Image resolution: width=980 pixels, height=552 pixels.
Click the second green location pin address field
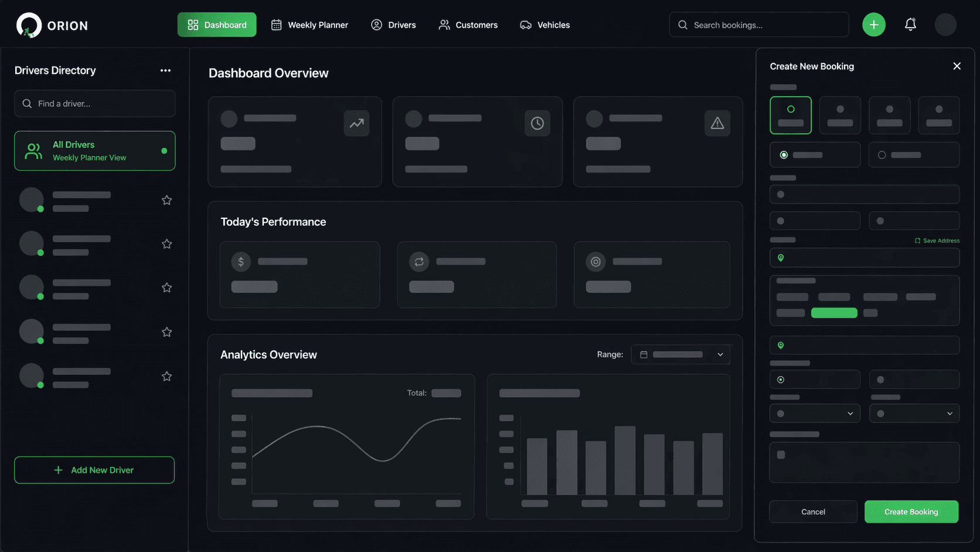[x=865, y=345]
